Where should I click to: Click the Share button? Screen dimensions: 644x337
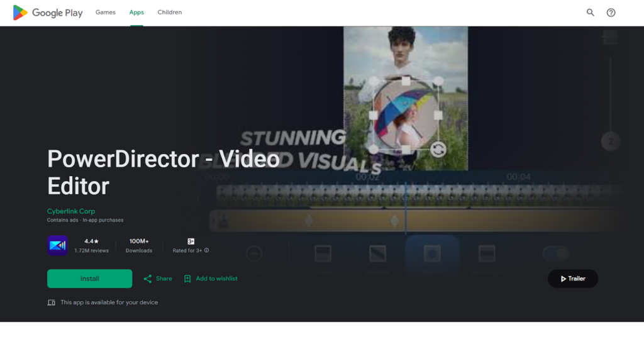pyautogui.click(x=158, y=279)
